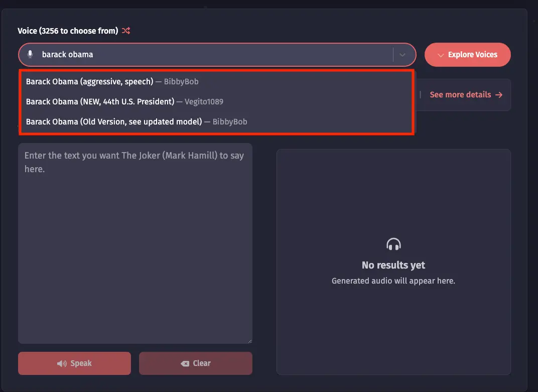Click the shuffle random voice icon
The image size is (538, 392).
tap(126, 31)
